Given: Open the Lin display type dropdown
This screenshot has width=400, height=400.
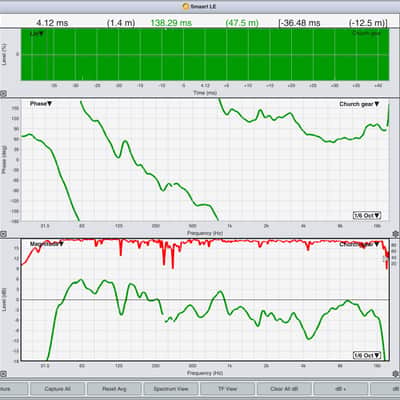Looking at the screenshot, I should 37,34.
